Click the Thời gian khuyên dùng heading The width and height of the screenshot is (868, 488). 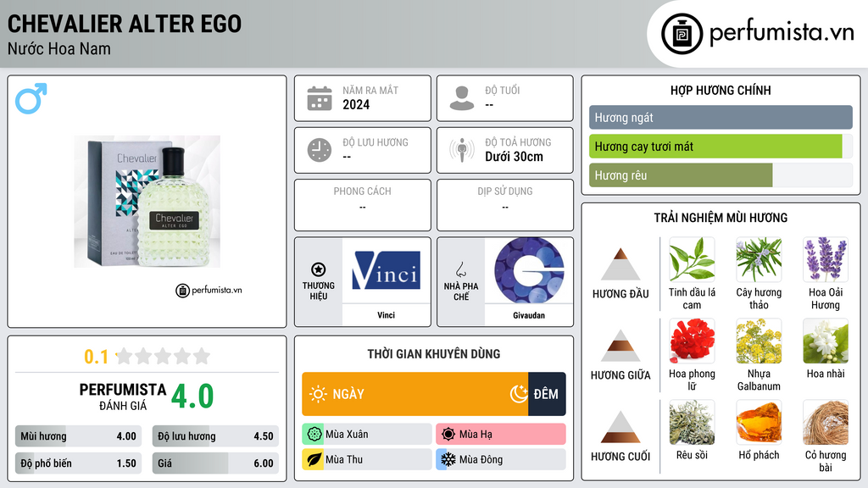[433, 353]
